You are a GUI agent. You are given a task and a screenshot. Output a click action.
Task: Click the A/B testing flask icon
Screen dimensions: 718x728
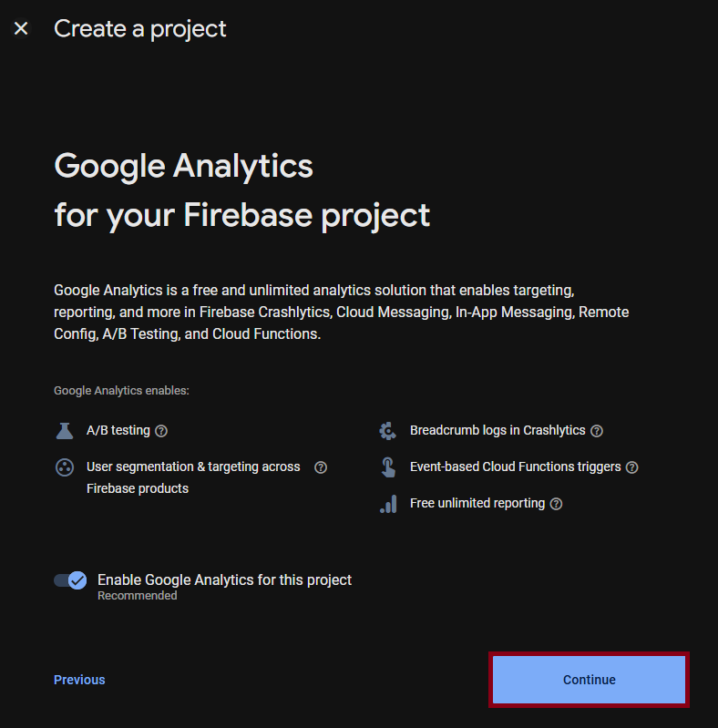coord(65,431)
